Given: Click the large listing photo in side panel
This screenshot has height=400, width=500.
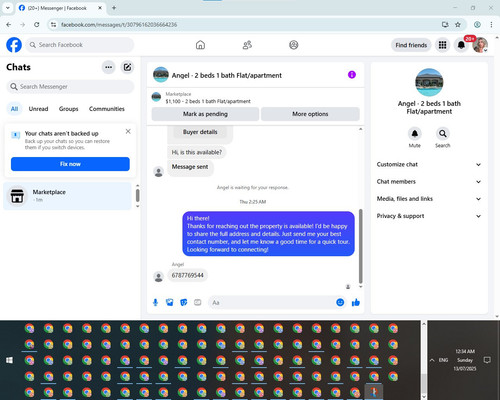Looking at the screenshot, I should coord(429,82).
